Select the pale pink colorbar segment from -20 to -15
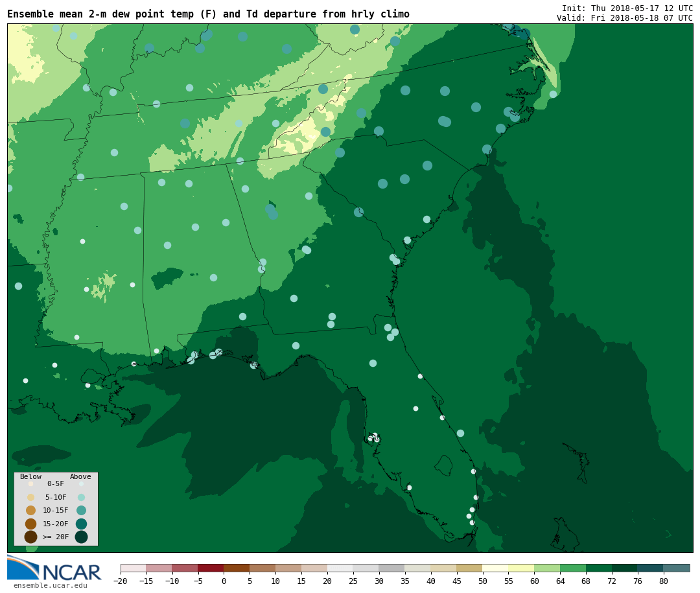 click(133, 568)
